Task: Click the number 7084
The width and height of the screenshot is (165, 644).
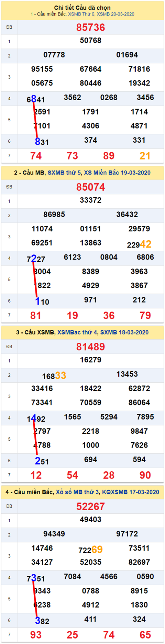Action: click(73, 576)
